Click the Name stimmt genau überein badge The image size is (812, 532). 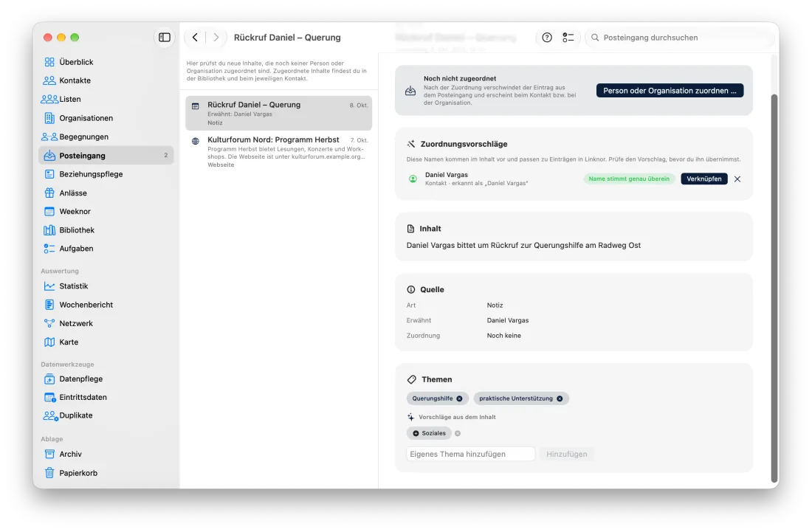pyautogui.click(x=629, y=179)
